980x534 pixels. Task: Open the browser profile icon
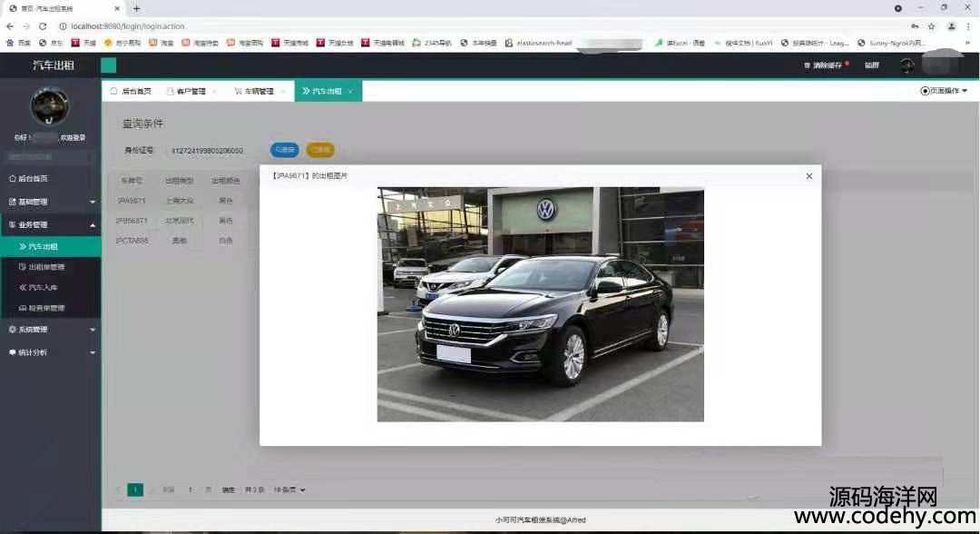[x=951, y=26]
